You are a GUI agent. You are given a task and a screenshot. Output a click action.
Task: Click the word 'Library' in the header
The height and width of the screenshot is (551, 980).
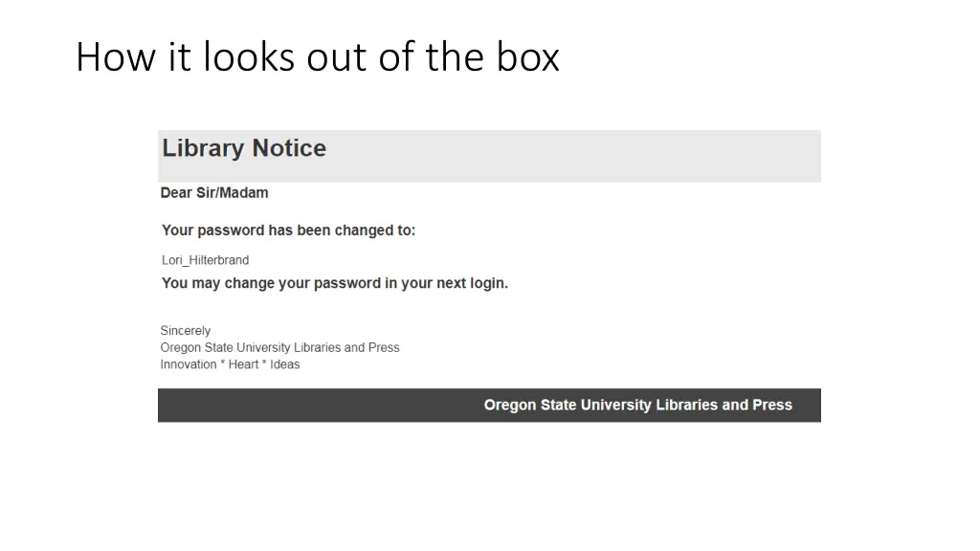coord(203,148)
